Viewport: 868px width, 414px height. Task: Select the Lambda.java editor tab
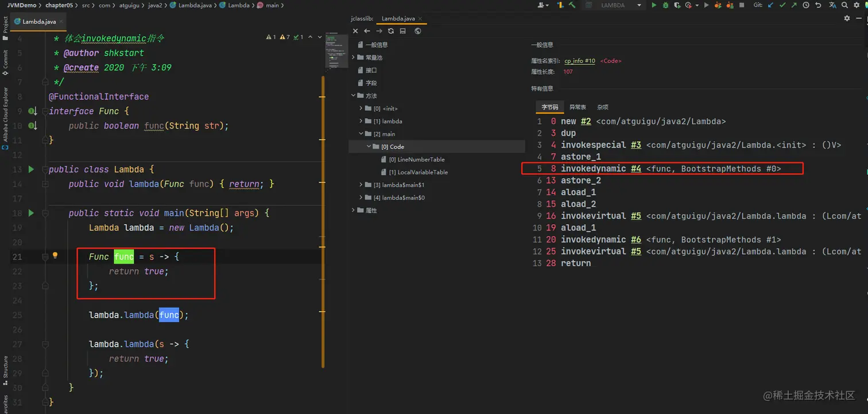(39, 22)
